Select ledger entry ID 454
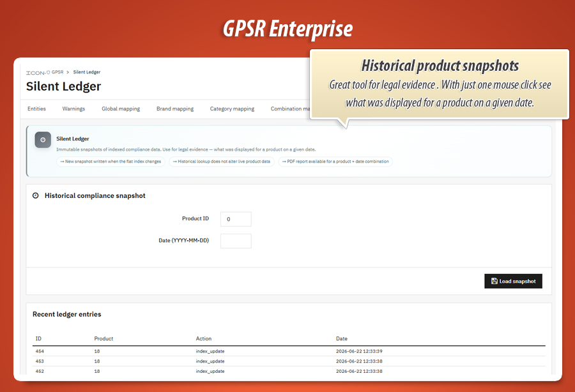This screenshot has height=392, width=575. pos(40,351)
